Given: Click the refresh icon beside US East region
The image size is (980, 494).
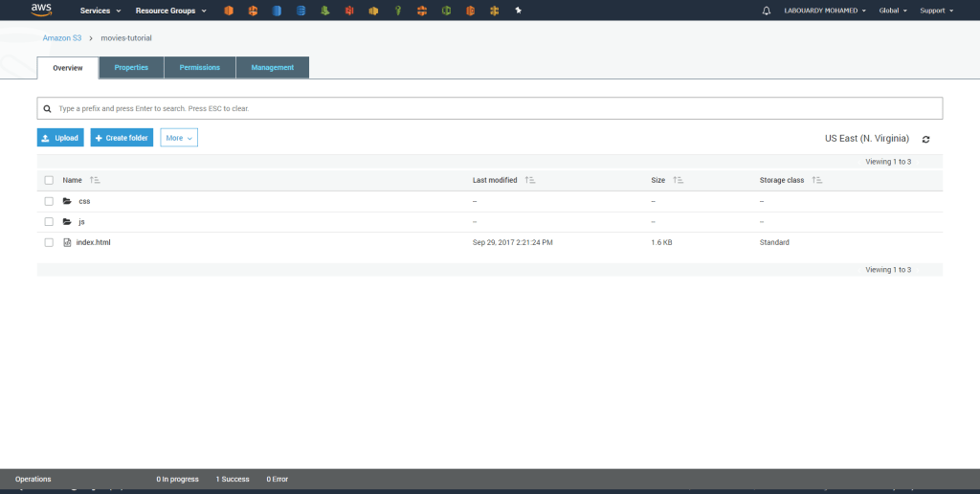Looking at the screenshot, I should 925,139.
